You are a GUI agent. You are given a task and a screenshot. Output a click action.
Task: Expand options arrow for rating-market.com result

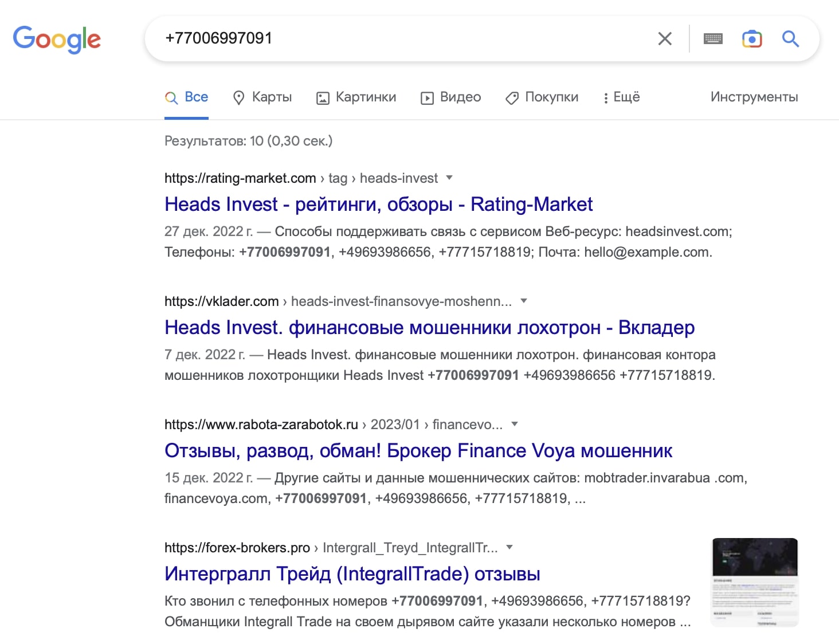pos(449,178)
